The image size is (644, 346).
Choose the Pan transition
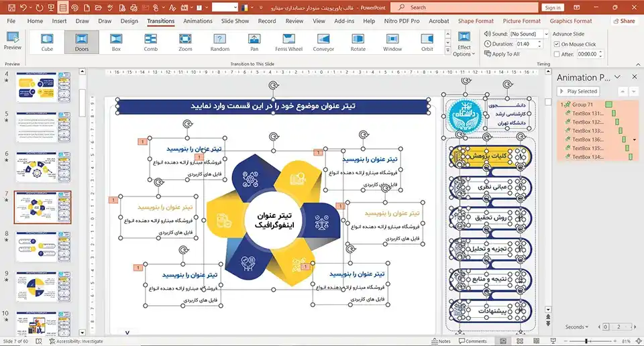coord(254,42)
